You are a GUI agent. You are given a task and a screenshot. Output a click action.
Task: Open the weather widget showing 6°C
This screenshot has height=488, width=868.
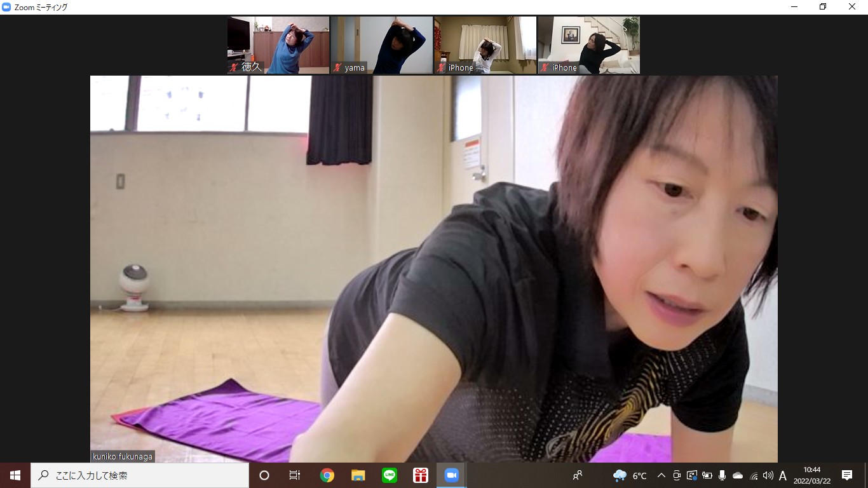630,475
